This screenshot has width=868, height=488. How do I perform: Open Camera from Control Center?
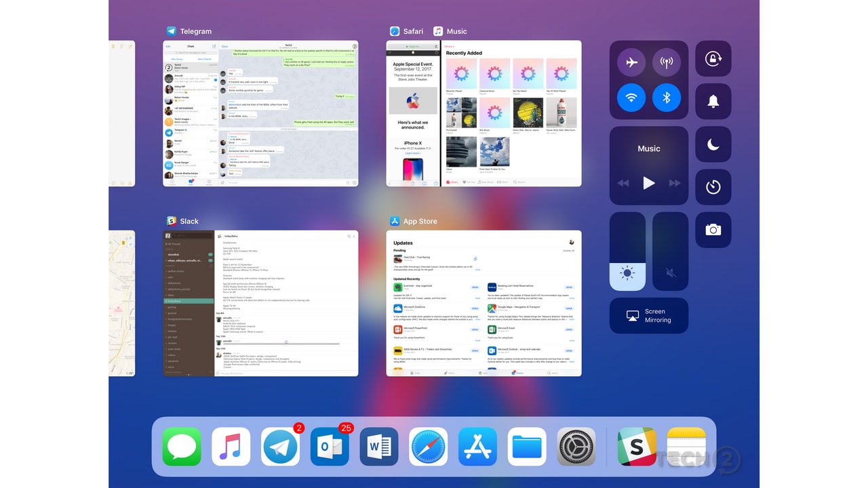(713, 230)
